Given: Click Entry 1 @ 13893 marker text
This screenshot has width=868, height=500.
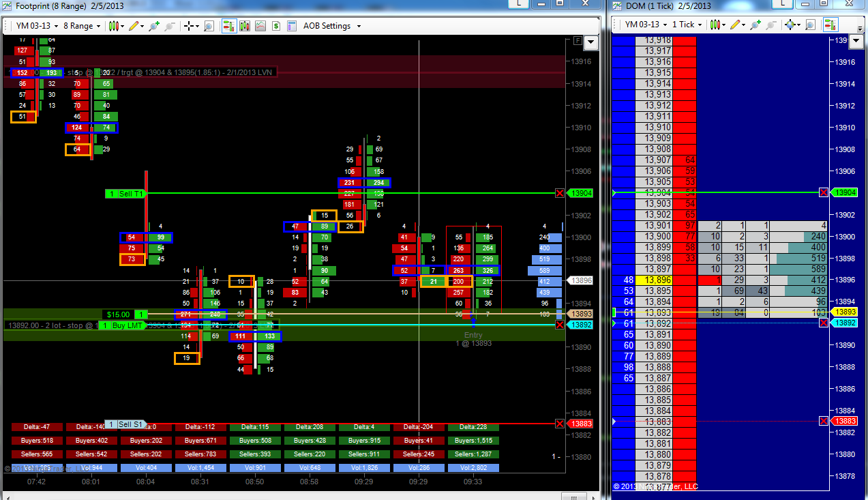Looking at the screenshot, I should 473,339.
